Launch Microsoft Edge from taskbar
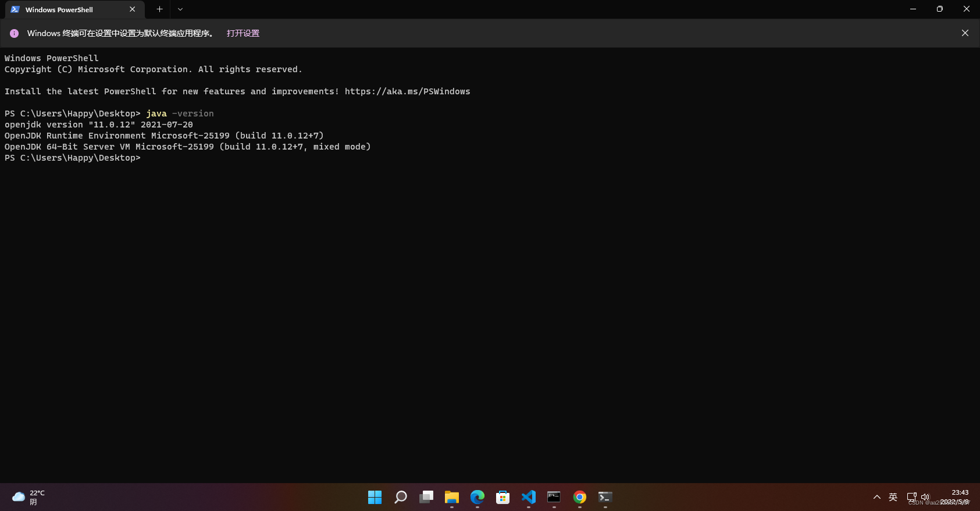Viewport: 980px width, 511px height. 477,497
